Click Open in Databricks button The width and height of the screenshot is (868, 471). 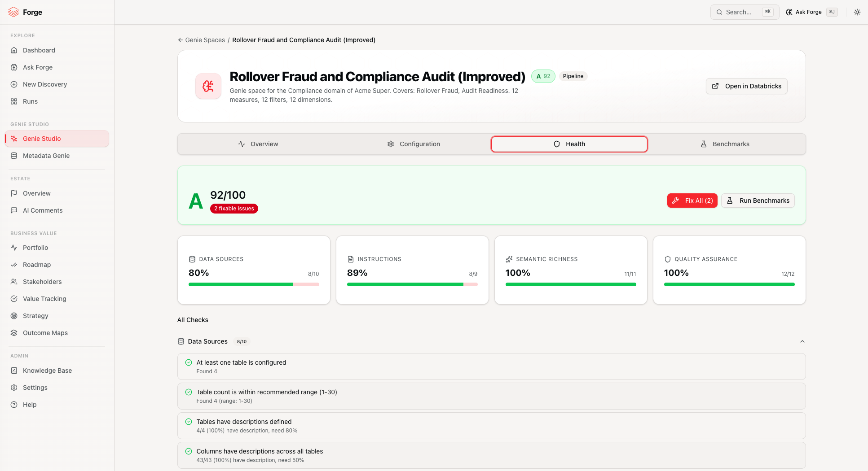pyautogui.click(x=747, y=86)
